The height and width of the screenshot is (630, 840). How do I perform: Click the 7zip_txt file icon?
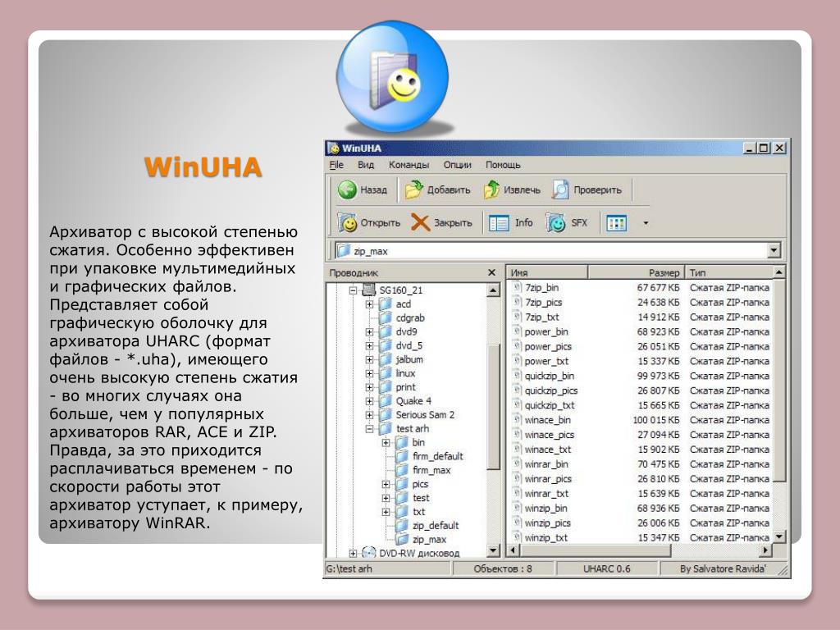coord(517,317)
